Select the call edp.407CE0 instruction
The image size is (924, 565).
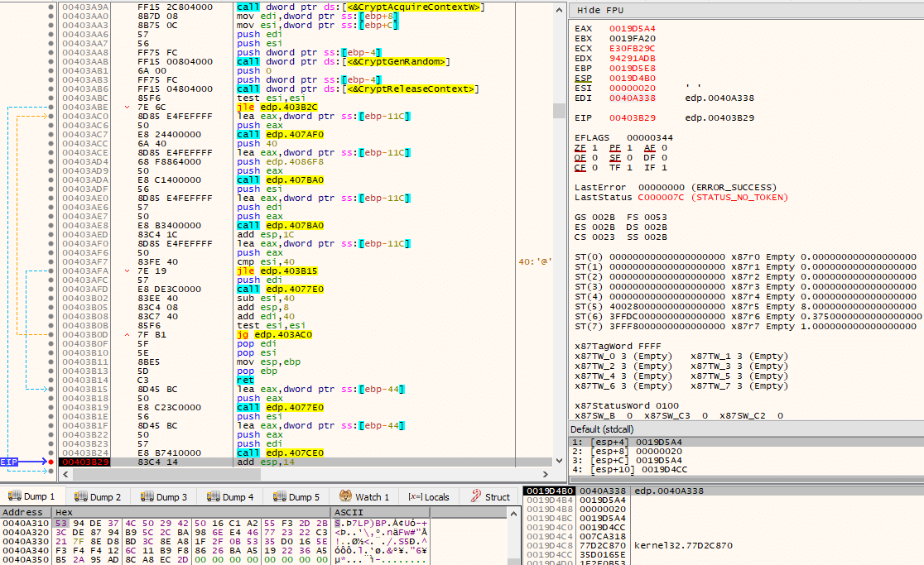click(280, 452)
